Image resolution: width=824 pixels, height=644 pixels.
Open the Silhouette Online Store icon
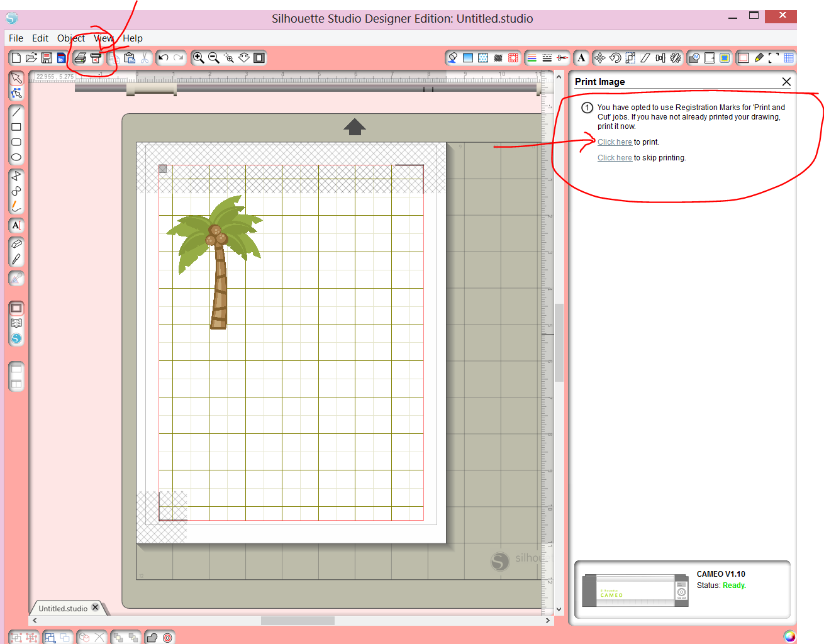coord(16,338)
